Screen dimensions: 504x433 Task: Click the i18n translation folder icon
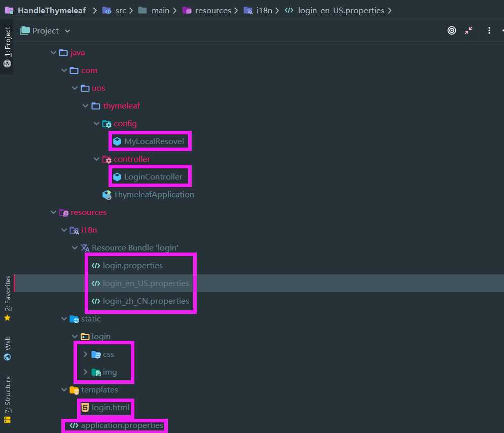[x=74, y=231]
